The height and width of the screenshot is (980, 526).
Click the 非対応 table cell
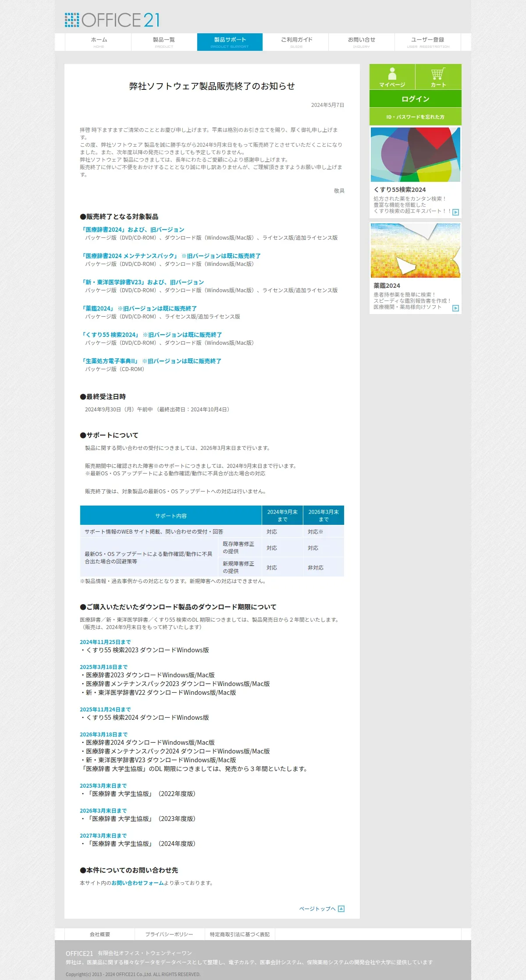coord(323,567)
